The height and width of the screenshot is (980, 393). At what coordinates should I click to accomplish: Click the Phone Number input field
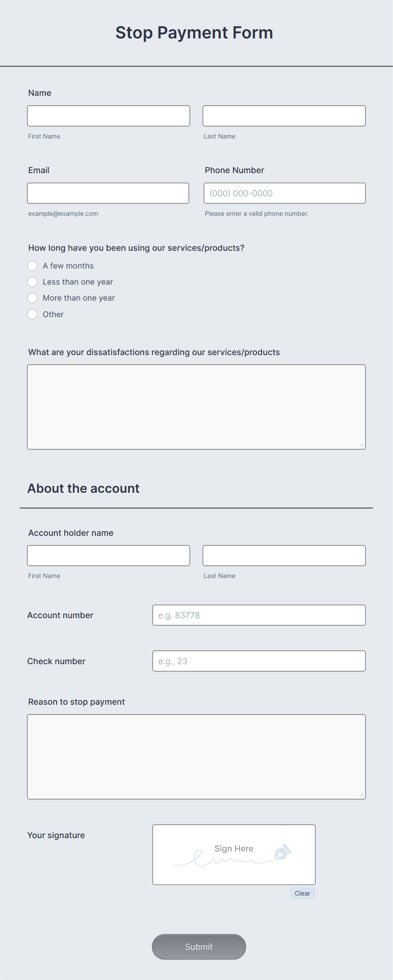pyautogui.click(x=284, y=193)
